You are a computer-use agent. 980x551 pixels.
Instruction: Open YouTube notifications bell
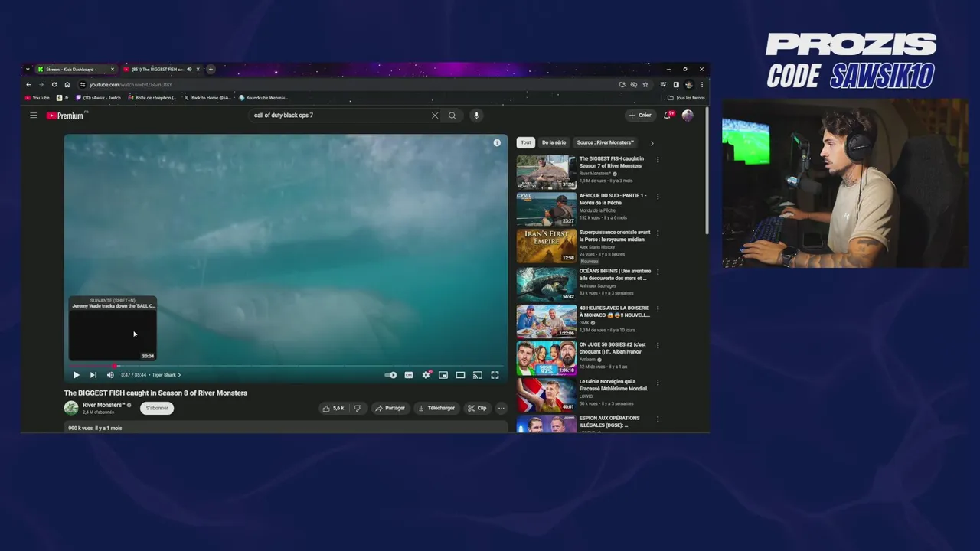coord(668,116)
